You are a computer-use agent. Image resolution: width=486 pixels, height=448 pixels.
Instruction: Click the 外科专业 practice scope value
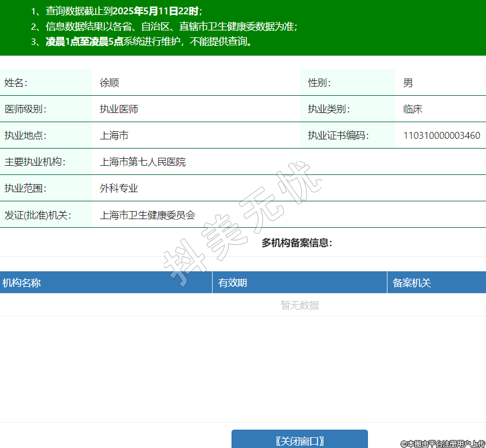pos(119,188)
